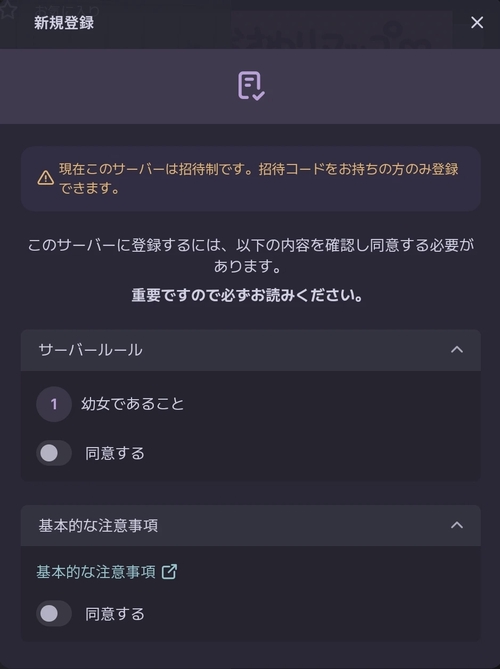
Task: Open the teal 基本的な注意事項 hyperlink
Action: coord(96,572)
